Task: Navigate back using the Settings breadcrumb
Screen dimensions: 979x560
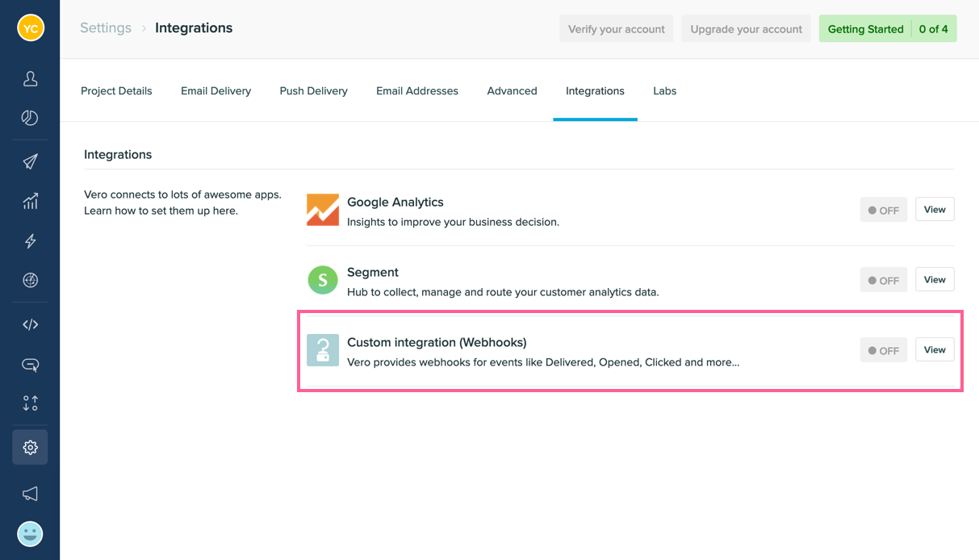Action: coord(105,27)
